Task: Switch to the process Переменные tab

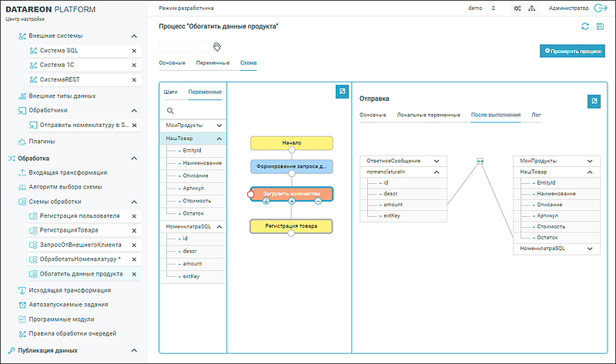Action: (213, 63)
